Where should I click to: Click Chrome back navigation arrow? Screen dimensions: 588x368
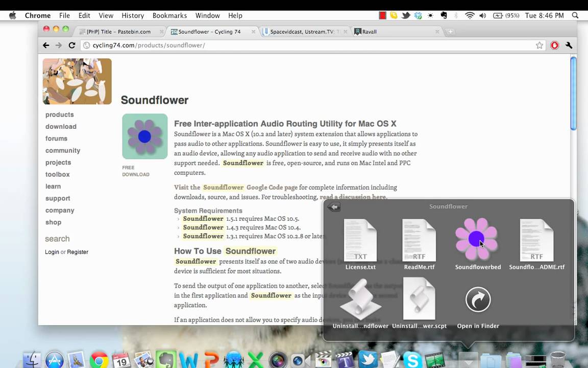46,45
